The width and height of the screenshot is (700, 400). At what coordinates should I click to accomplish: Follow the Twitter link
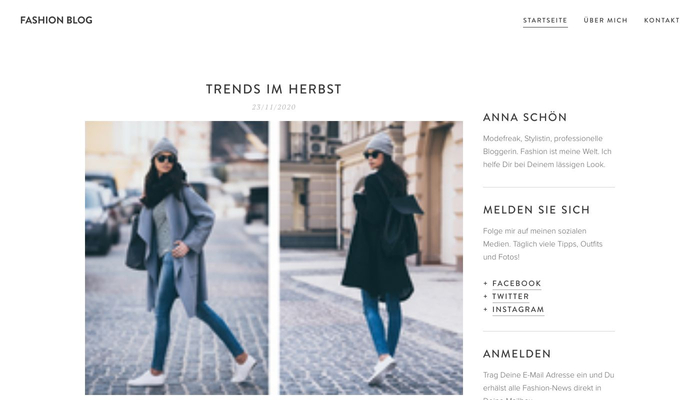pyautogui.click(x=510, y=296)
